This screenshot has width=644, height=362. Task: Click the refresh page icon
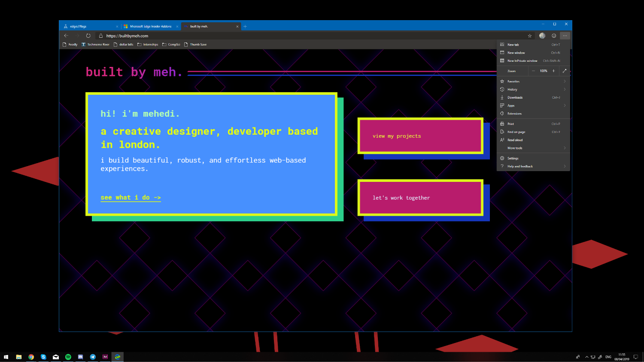(88, 36)
